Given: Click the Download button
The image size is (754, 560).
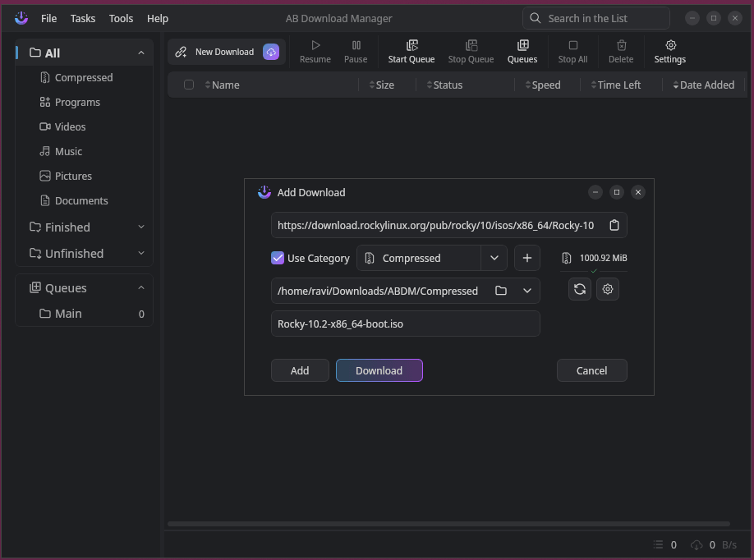Looking at the screenshot, I should [x=379, y=370].
